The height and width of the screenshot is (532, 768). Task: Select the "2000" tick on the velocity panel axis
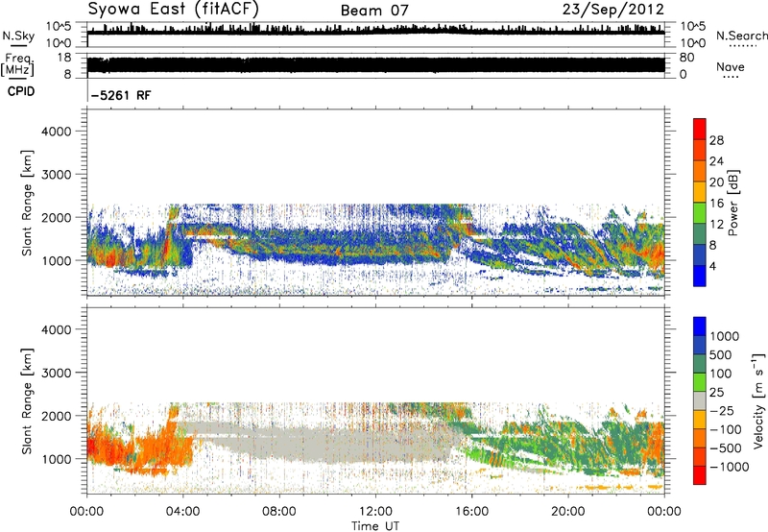click(x=57, y=416)
